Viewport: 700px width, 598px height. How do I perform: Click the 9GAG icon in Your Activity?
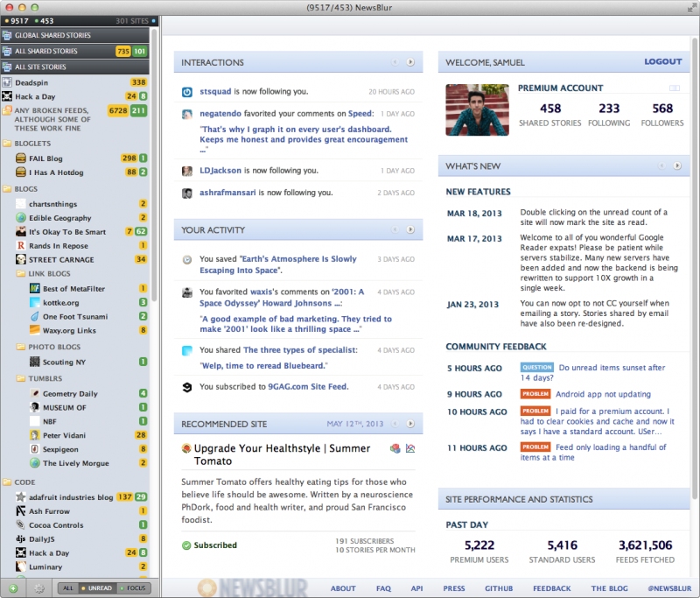pos(187,387)
